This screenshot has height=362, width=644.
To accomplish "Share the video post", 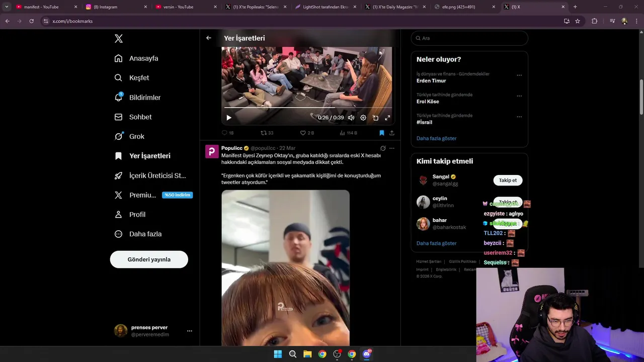I will (x=392, y=133).
